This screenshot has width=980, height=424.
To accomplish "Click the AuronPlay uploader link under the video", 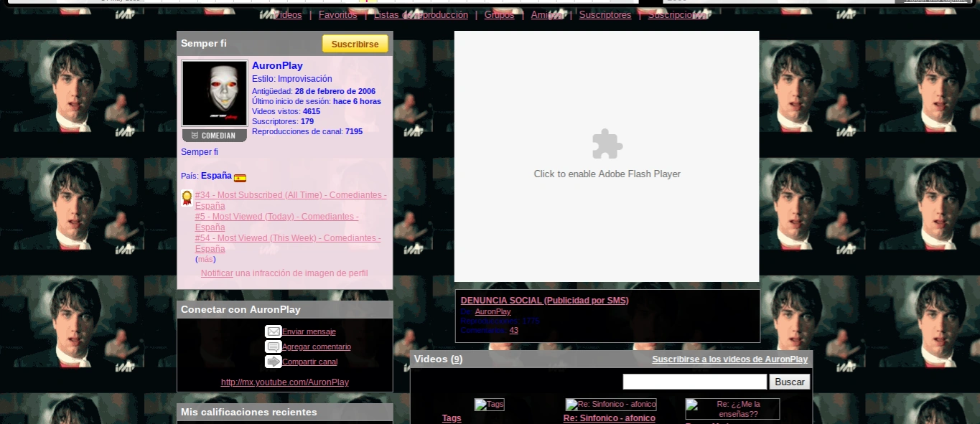I will pyautogui.click(x=493, y=311).
